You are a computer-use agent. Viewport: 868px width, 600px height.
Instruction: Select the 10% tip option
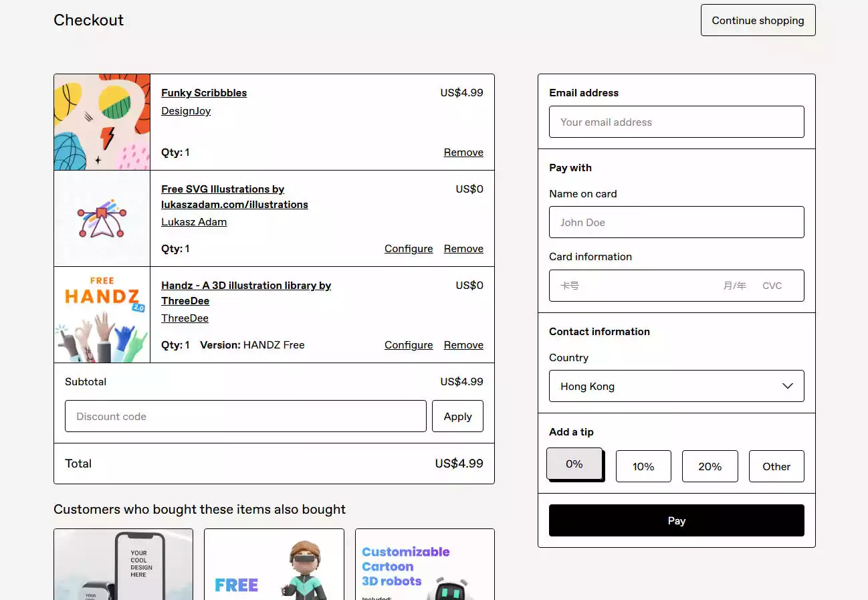(x=643, y=466)
